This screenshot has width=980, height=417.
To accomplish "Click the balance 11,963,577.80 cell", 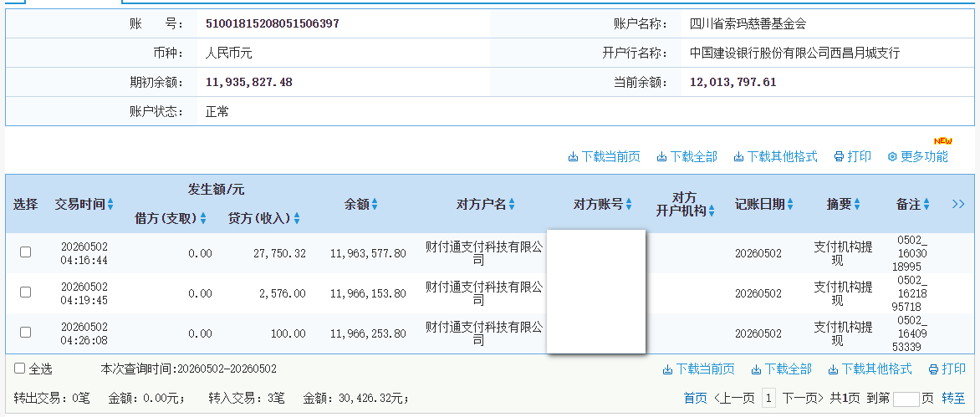I will coord(368,253).
